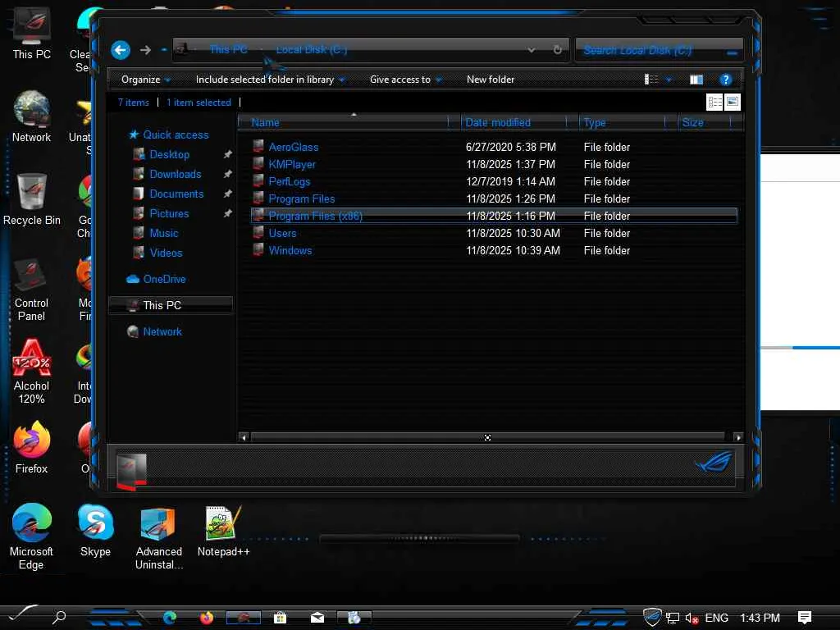Image resolution: width=840 pixels, height=630 pixels.
Task: Open Microsoft Store from the taskbar
Action: [x=281, y=618]
